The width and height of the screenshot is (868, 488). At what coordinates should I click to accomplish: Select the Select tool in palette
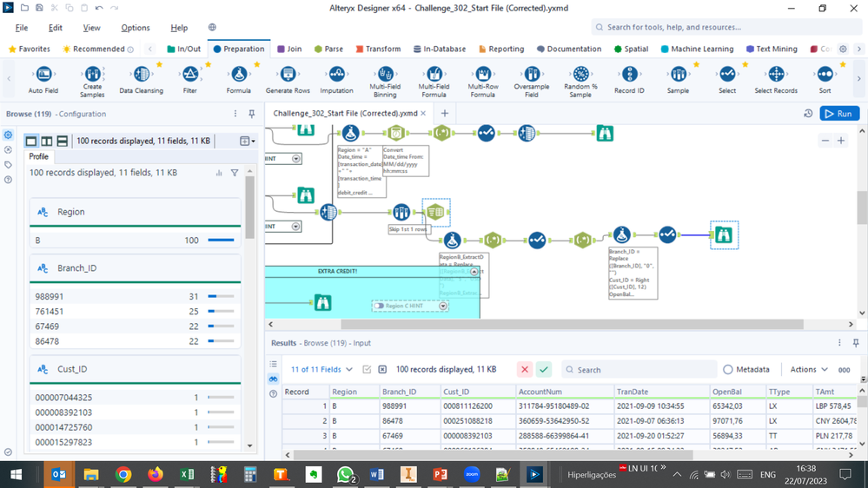point(727,80)
